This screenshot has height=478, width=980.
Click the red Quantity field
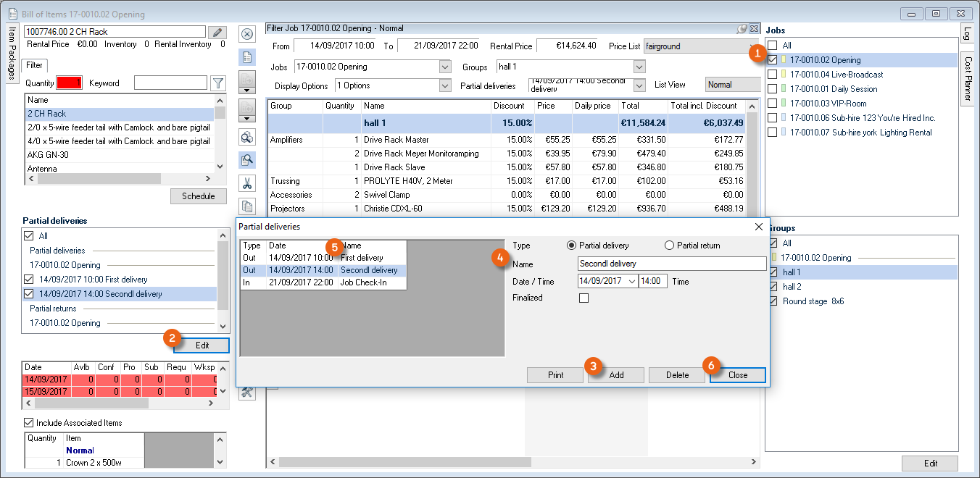(70, 83)
